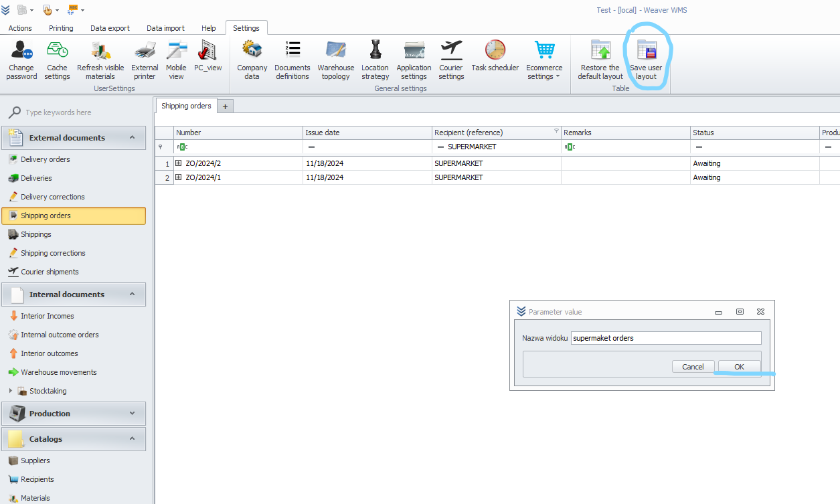Click Restore the default layout
840x504 pixels.
600,60
